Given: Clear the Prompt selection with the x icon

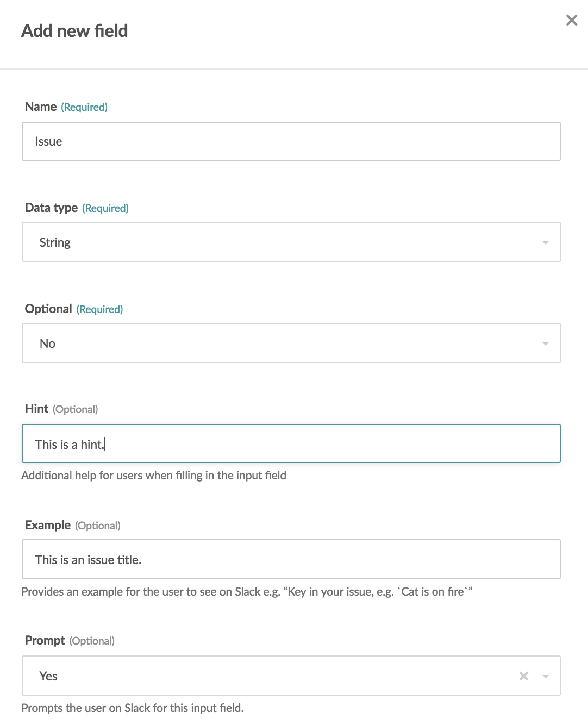Looking at the screenshot, I should coord(524,676).
